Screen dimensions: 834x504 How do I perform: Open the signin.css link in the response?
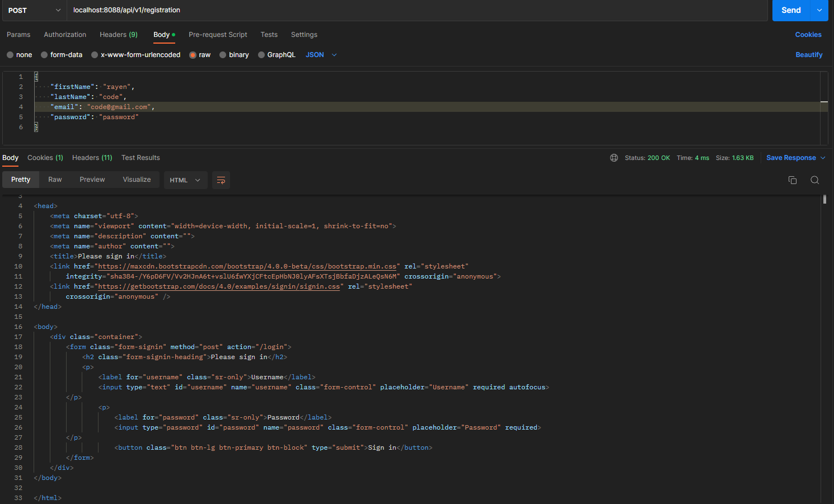pos(219,286)
